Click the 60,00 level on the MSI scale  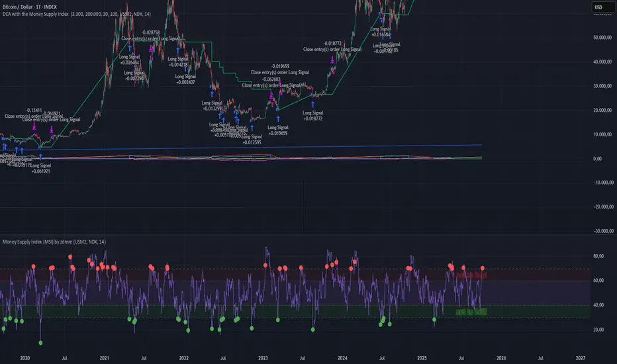tap(598, 281)
